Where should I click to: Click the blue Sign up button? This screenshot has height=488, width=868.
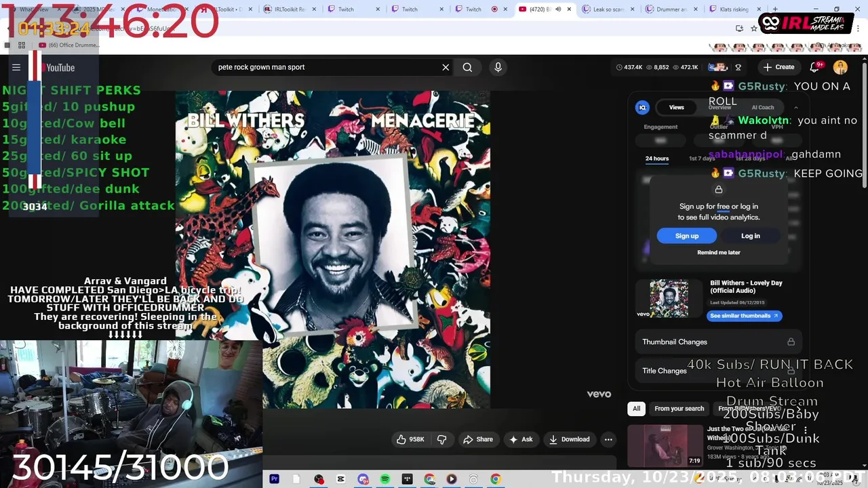[687, 236]
